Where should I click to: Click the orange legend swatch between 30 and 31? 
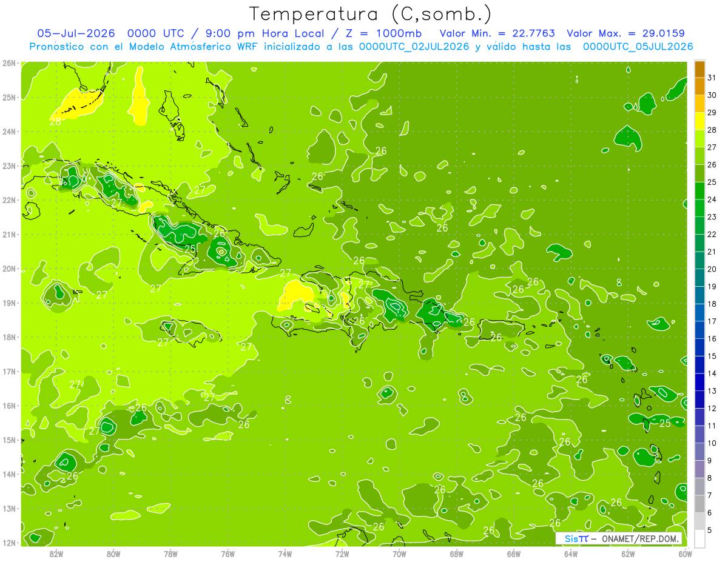(700, 87)
